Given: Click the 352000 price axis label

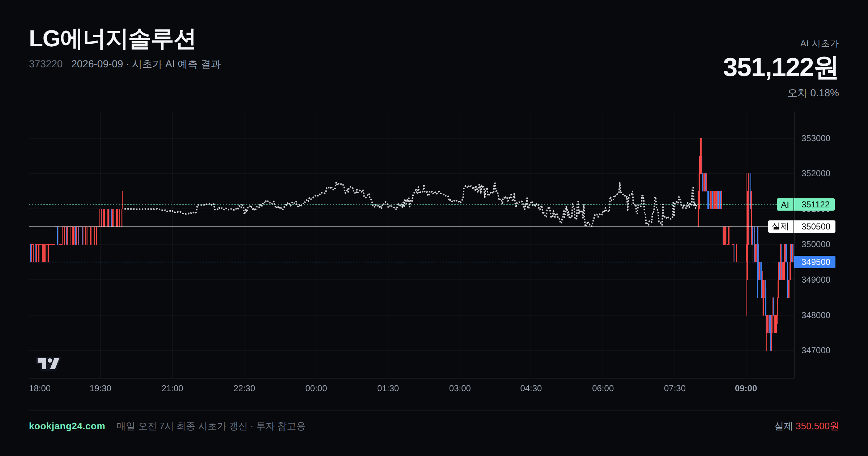Looking at the screenshot, I should pos(816,173).
